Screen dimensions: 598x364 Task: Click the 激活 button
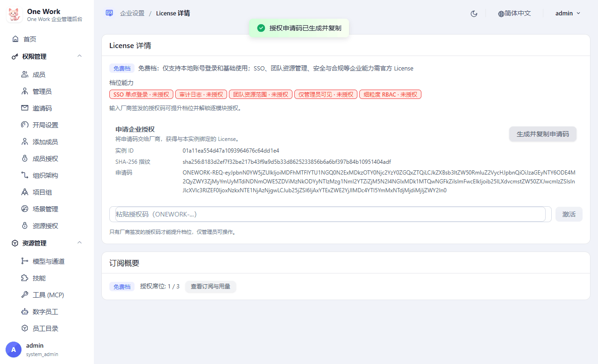[x=569, y=214]
